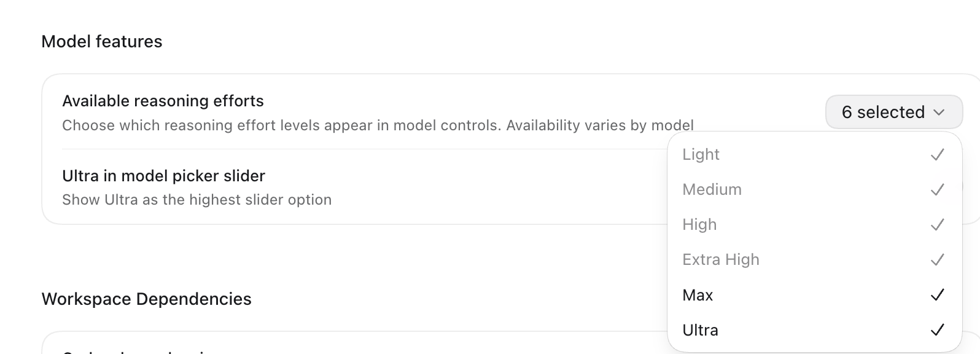Click the chevron in the 6 selected button
Image resolution: width=980 pixels, height=354 pixels.
tap(939, 112)
